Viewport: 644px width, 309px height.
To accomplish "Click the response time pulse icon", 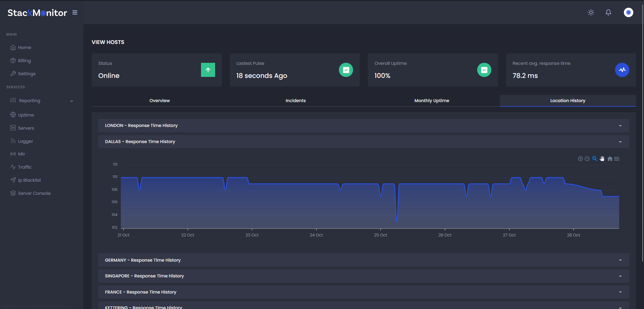I will (x=622, y=70).
